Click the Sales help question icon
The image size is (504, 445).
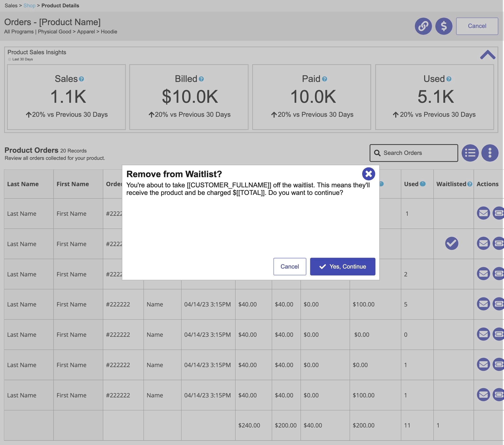point(81,79)
